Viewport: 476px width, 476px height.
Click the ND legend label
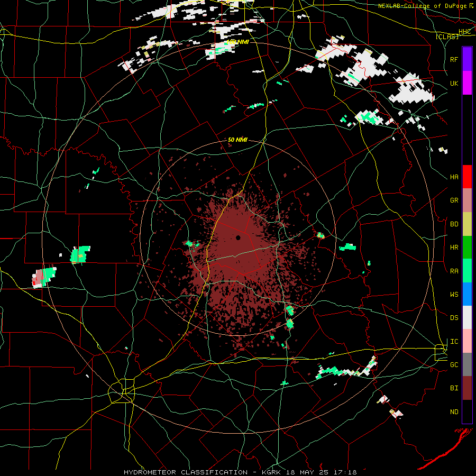[454, 412]
